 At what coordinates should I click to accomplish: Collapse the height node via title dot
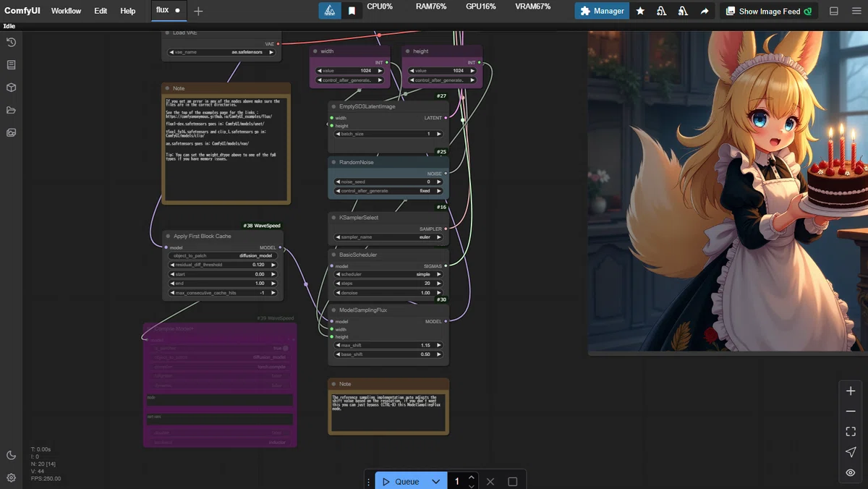tap(408, 51)
